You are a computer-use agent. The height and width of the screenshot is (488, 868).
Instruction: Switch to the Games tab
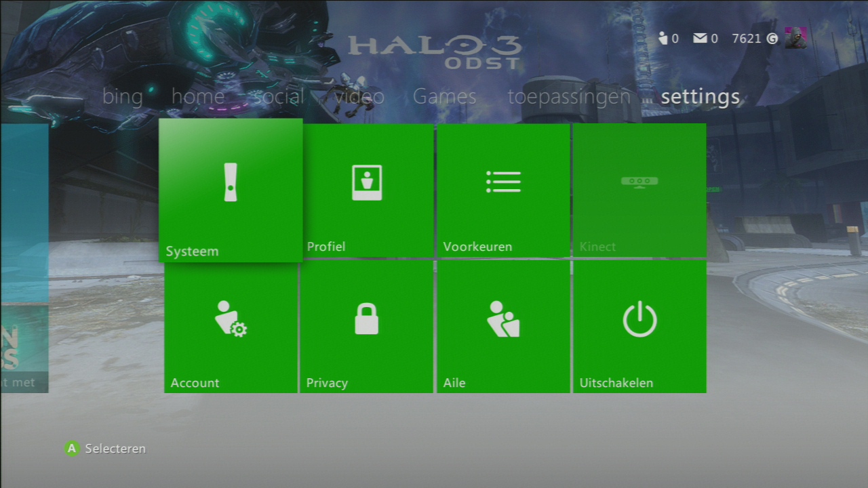tap(445, 97)
